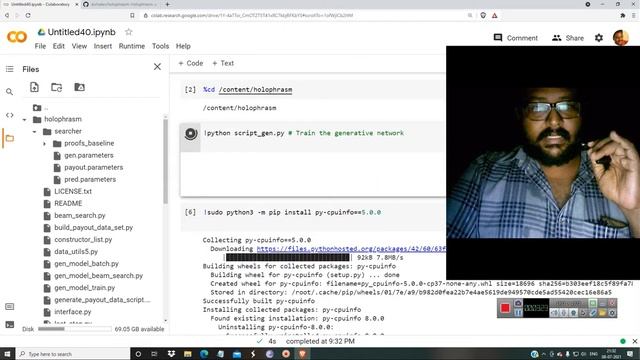Open the pythonhosted.org download link

coord(351,249)
